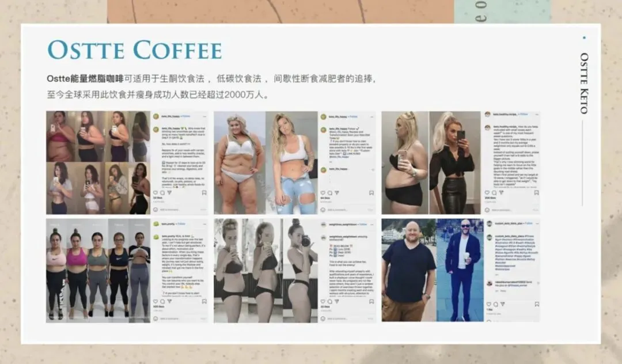Share the custom_keto_diets_plan post
Viewport: 622px width, 364px height.
503,304
